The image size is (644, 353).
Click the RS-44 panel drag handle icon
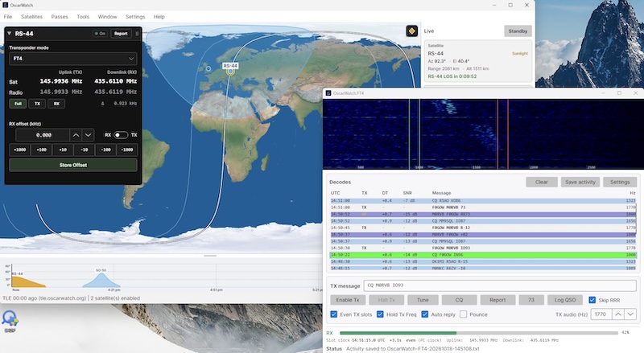pos(137,34)
